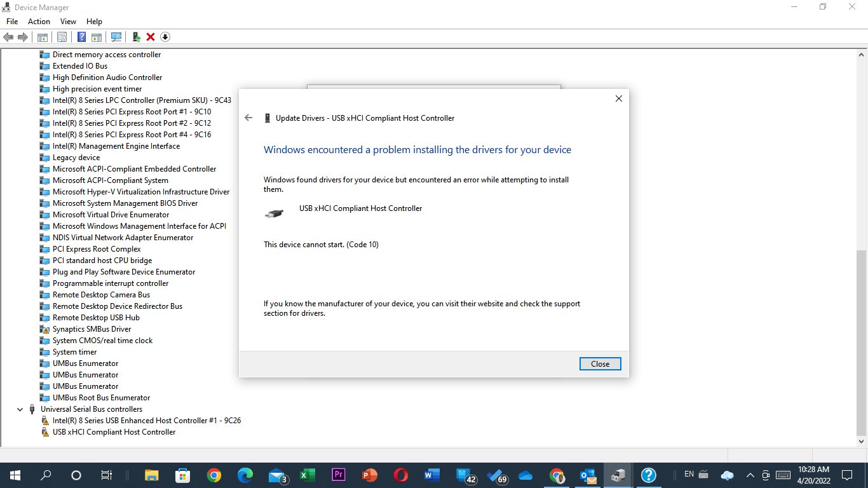
Task: Click the Show/Hide Console Tree icon
Action: [42, 37]
